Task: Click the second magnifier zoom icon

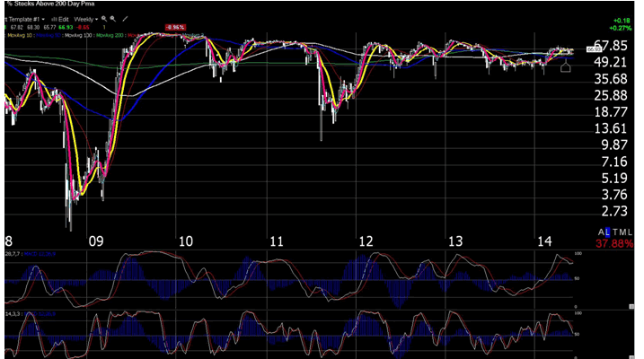Action: (x=113, y=19)
